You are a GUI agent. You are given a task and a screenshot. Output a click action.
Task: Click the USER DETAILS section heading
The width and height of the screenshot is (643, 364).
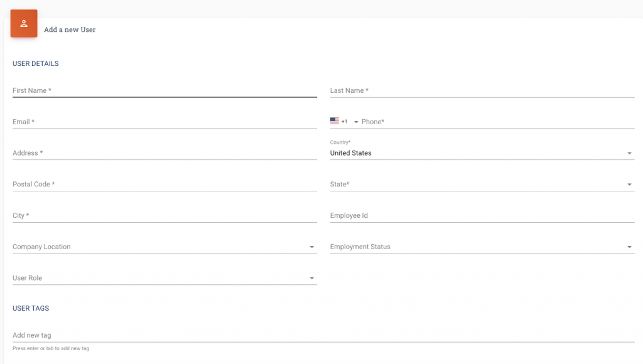(x=35, y=63)
